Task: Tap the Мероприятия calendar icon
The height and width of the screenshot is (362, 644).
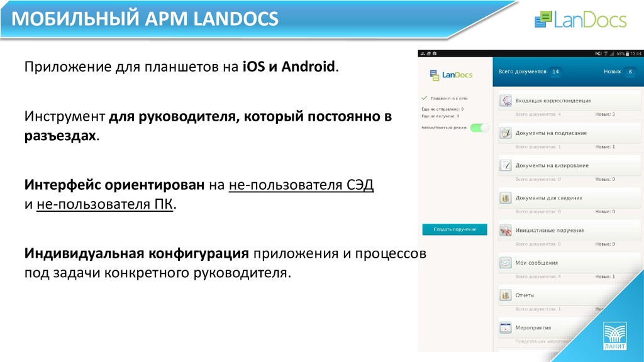Action: tap(505, 327)
